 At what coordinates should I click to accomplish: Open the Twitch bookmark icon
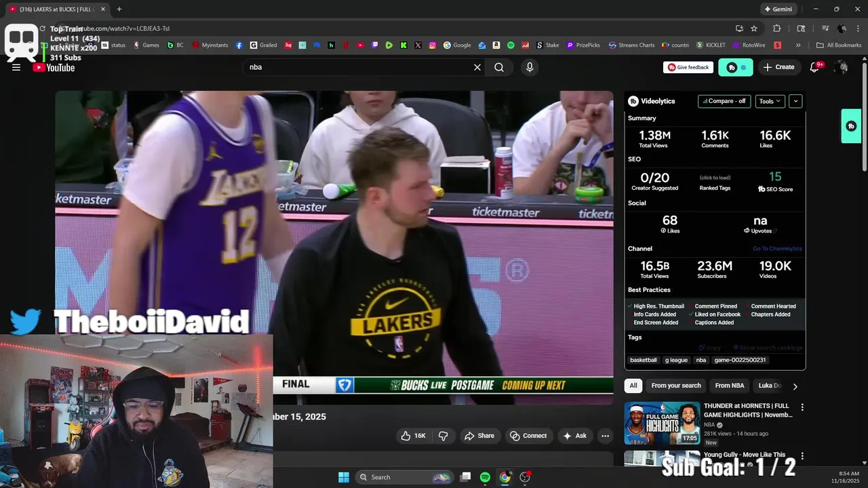pos(375,45)
